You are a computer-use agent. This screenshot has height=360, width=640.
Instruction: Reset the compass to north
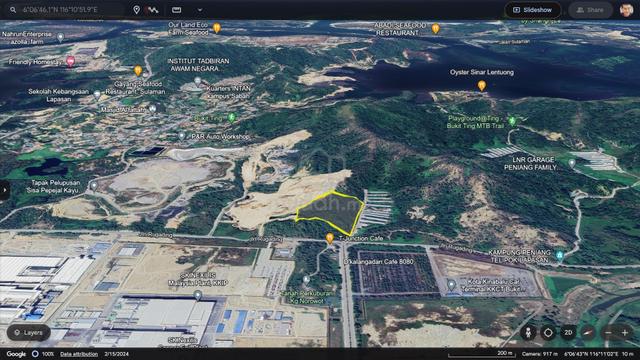tap(588, 333)
